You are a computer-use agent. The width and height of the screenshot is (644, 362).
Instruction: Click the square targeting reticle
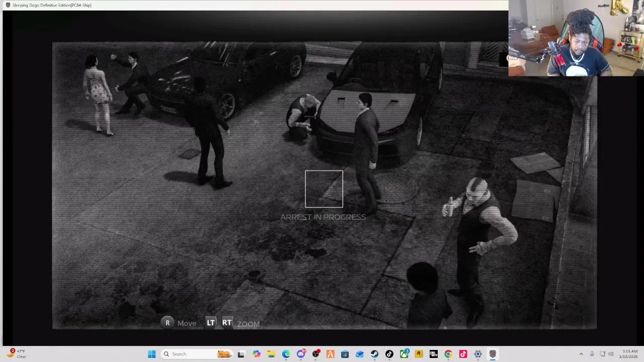324,189
